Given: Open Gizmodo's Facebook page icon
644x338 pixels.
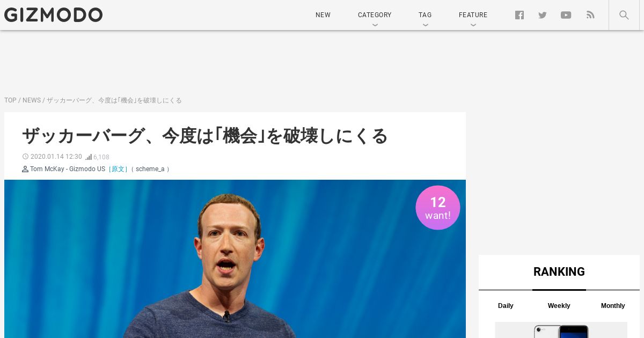Looking at the screenshot, I should click(519, 15).
